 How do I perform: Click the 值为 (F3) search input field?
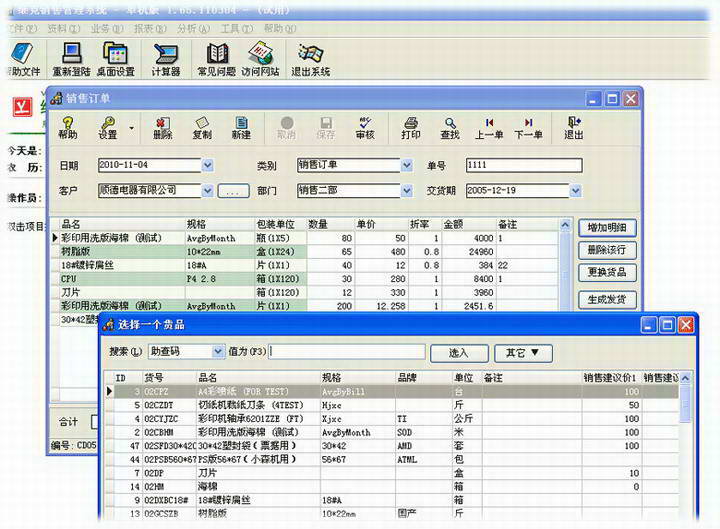[x=347, y=352]
